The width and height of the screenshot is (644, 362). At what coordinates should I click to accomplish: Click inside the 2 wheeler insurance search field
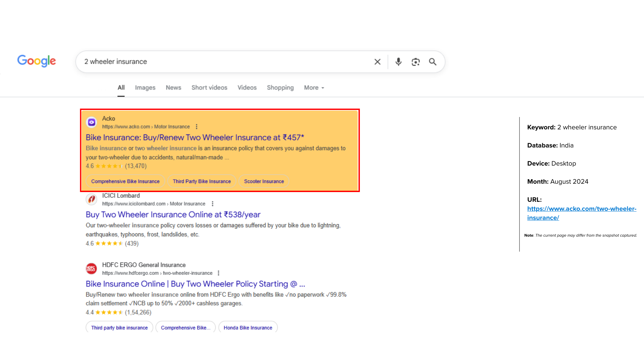(x=221, y=62)
